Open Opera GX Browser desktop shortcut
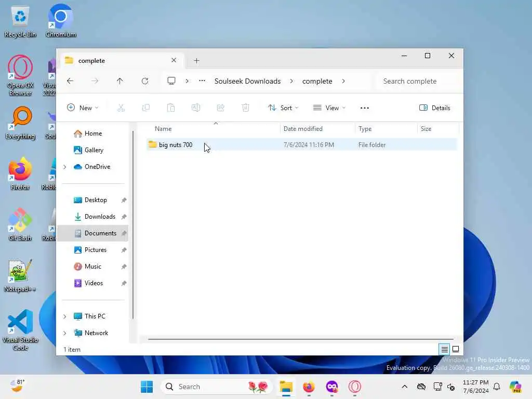This screenshot has height=399, width=532. [x=20, y=76]
